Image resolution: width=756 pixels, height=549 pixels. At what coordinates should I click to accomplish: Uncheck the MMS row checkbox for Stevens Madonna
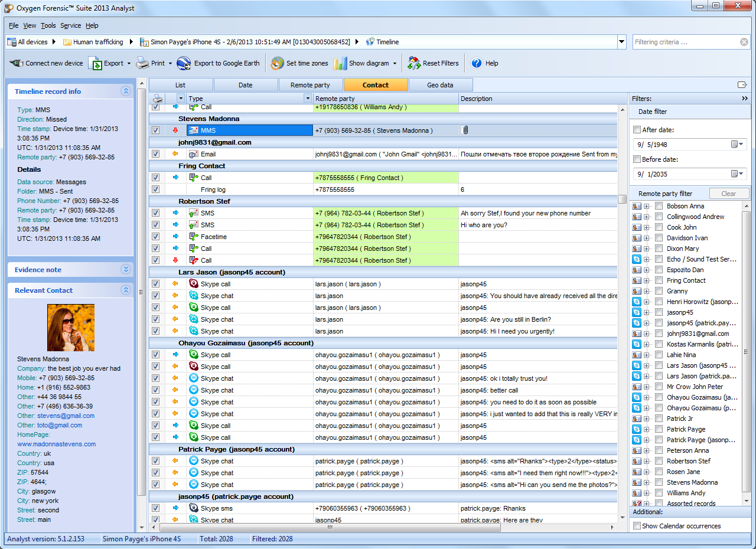(x=155, y=130)
